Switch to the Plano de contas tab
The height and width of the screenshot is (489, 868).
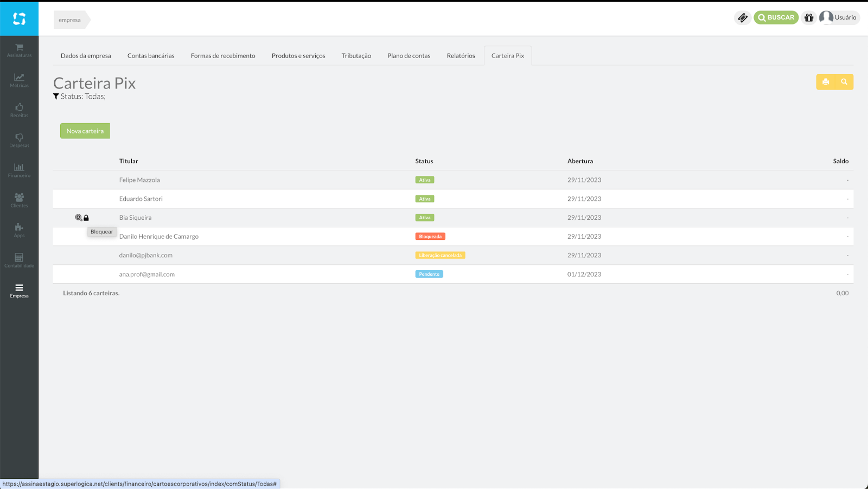[x=409, y=56]
